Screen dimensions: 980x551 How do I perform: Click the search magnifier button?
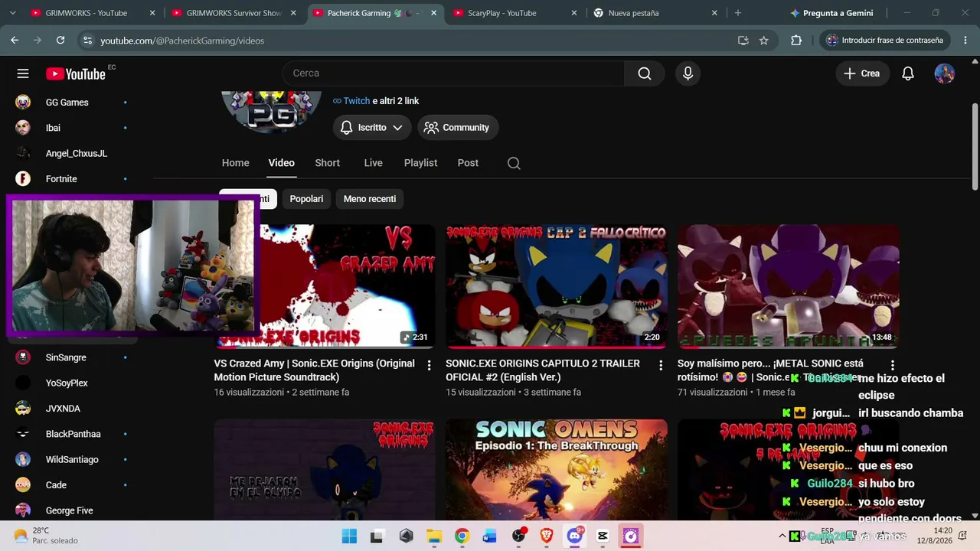pos(645,73)
